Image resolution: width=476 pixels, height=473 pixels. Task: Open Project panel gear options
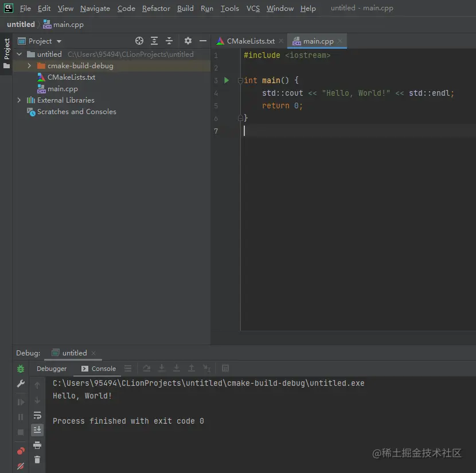[188, 41]
